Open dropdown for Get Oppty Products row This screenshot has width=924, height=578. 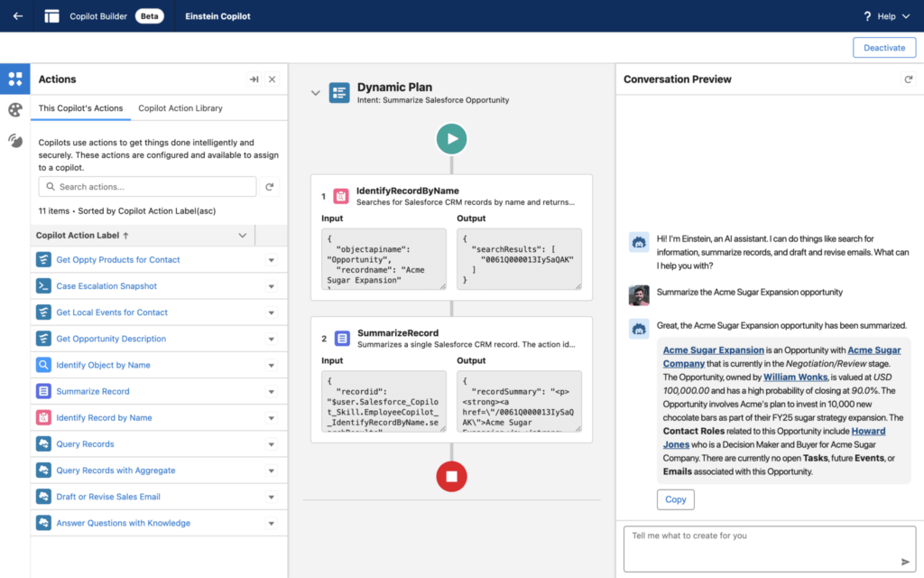[x=271, y=260]
